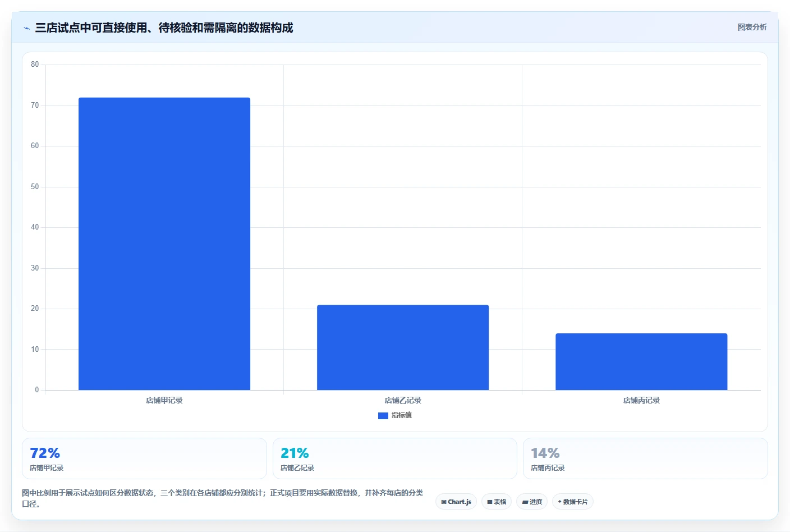Click the Chart.js tag chip
The height and width of the screenshot is (532, 790).
point(456,502)
